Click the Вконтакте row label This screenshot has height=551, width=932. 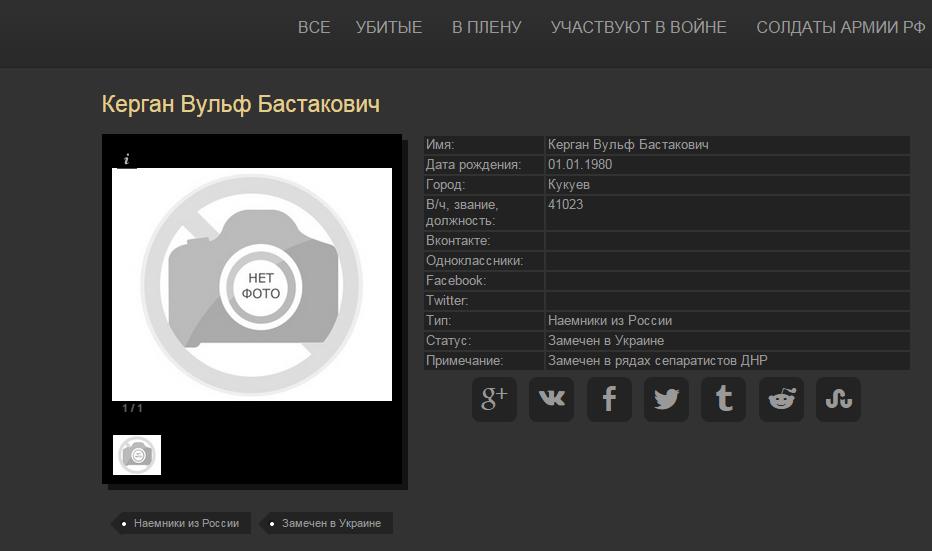[458, 241]
